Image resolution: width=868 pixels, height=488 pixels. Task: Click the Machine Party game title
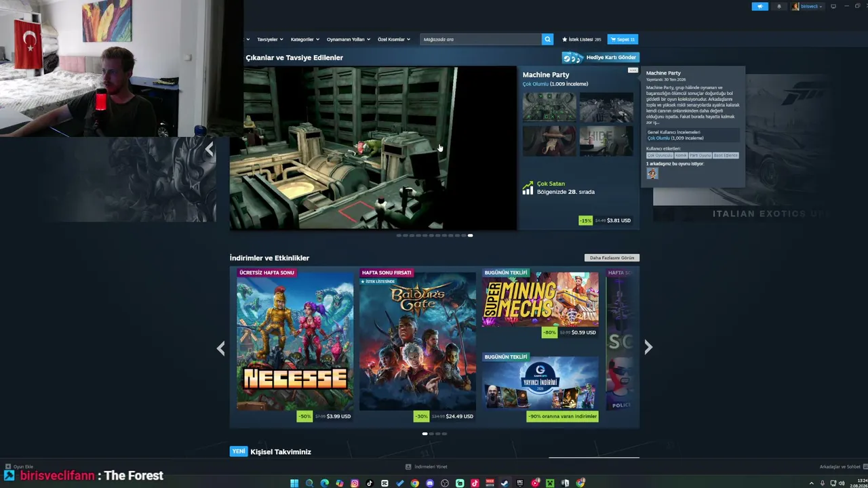546,75
